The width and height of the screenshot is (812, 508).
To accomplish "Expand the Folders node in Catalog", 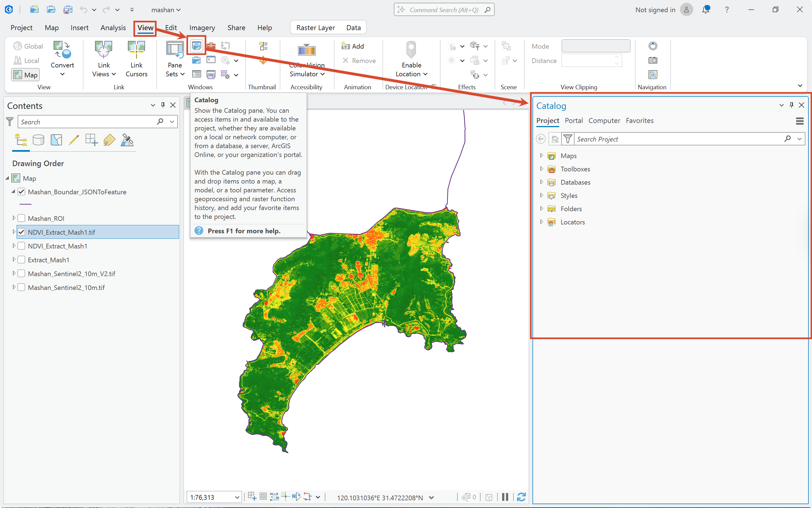I will pyautogui.click(x=541, y=209).
